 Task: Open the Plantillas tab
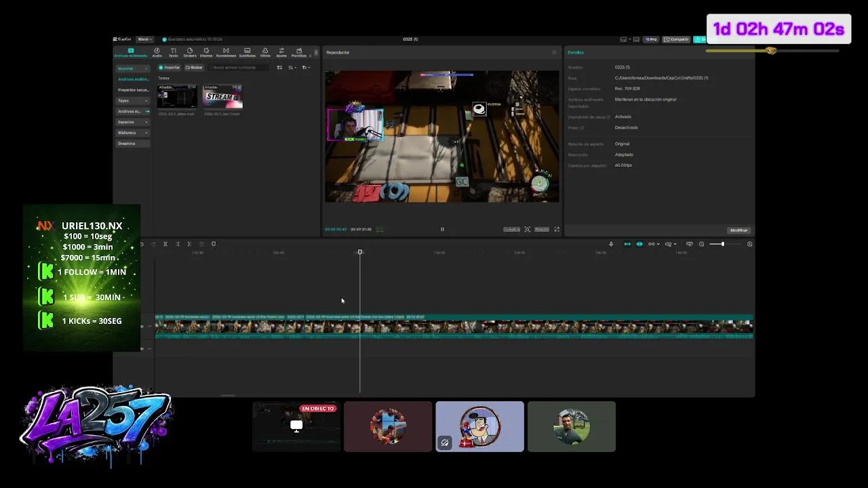pyautogui.click(x=298, y=52)
